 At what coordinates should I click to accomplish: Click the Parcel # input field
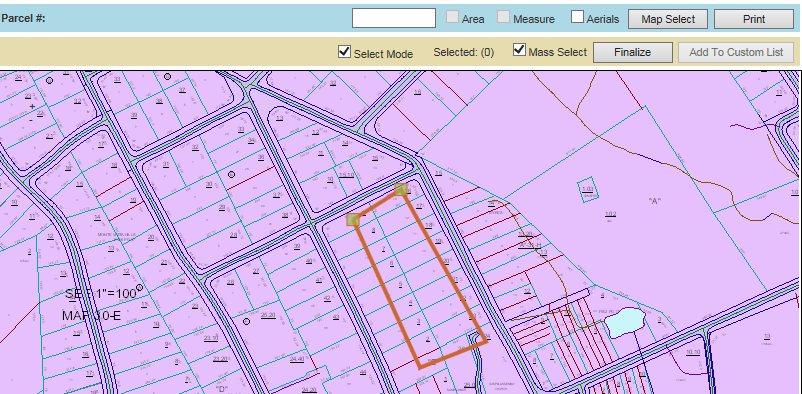coord(394,18)
